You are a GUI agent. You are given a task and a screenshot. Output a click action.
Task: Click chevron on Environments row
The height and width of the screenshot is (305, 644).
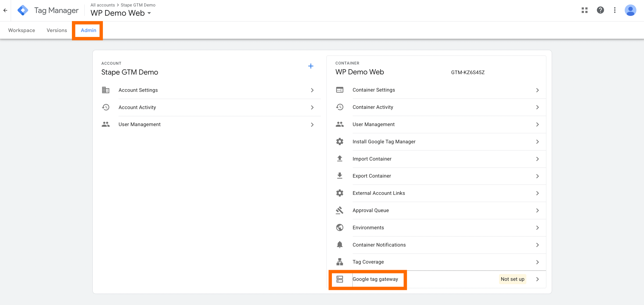click(x=537, y=228)
